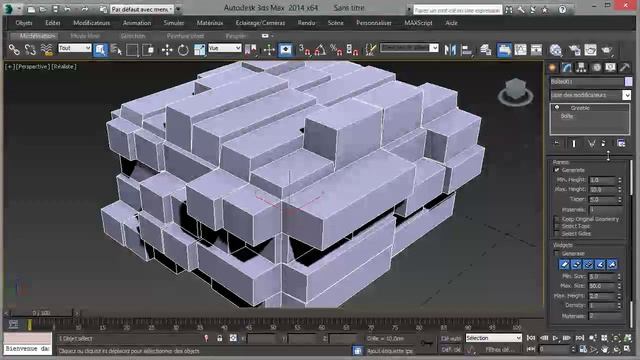Click the [+] viewport menu label
The image size is (640, 360).
pyautogui.click(x=10, y=66)
